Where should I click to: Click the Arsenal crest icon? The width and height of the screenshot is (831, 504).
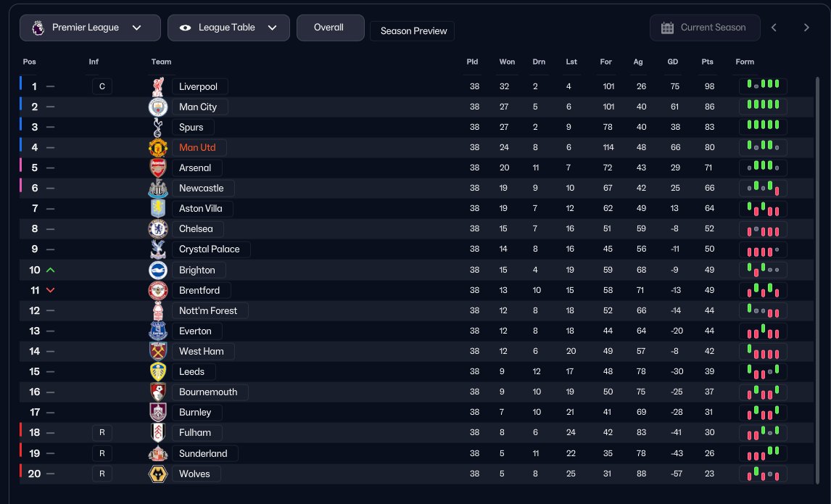point(158,168)
